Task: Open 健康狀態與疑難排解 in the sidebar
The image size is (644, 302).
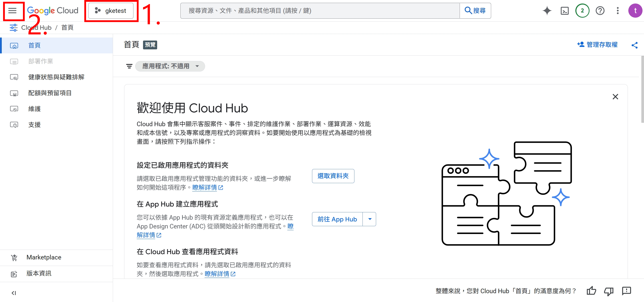Action: [57, 77]
